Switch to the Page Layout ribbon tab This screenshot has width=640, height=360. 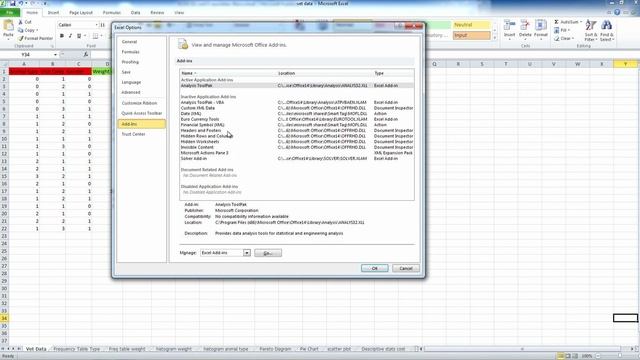click(81, 13)
